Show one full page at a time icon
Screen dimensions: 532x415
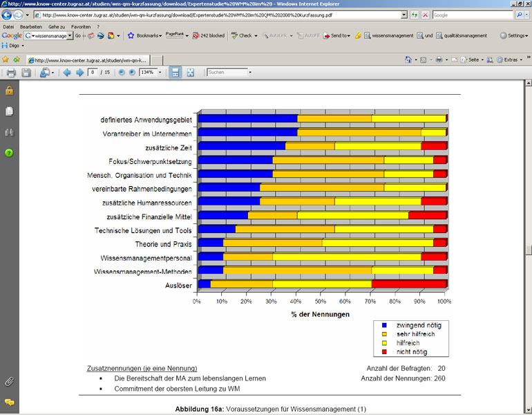[190, 73]
